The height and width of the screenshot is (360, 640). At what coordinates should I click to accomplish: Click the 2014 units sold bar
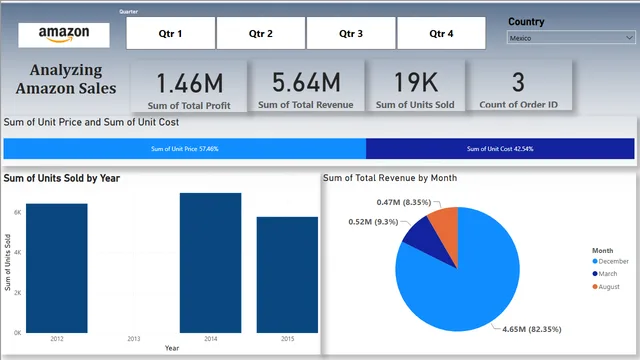pyautogui.click(x=211, y=263)
